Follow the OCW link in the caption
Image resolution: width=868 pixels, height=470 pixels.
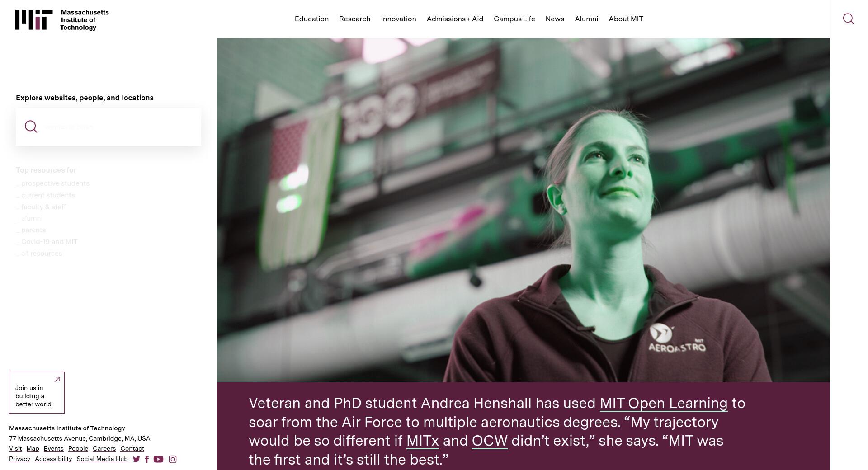click(x=490, y=441)
